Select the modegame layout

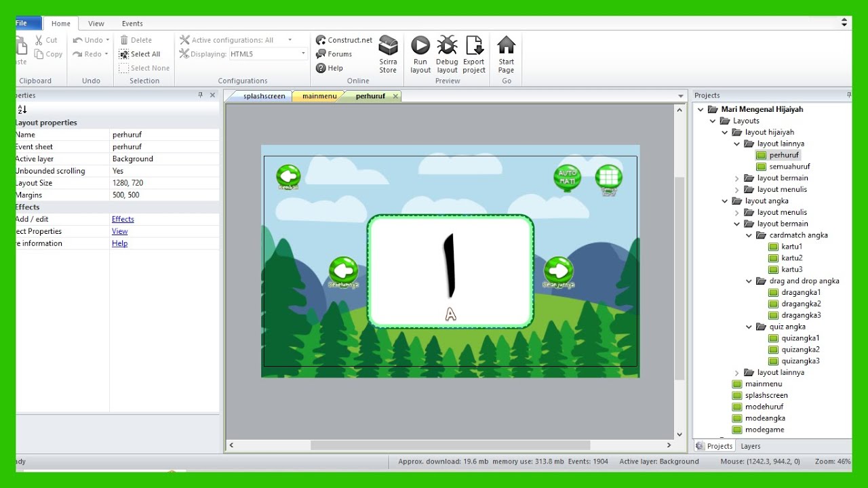coord(764,430)
